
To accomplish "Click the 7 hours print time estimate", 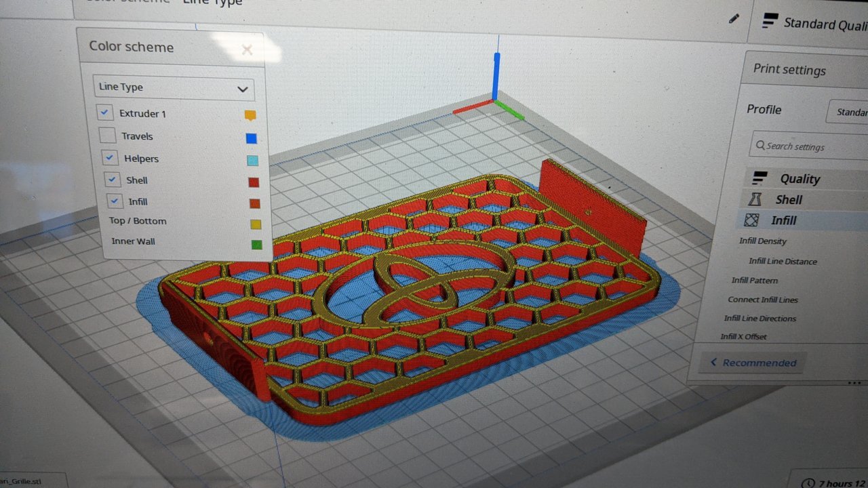I will tap(843, 483).
